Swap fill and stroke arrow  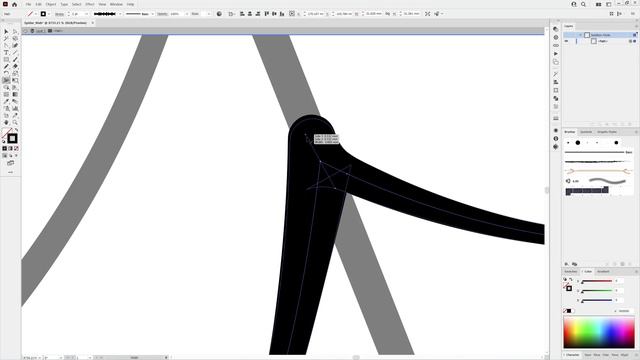(x=16, y=131)
